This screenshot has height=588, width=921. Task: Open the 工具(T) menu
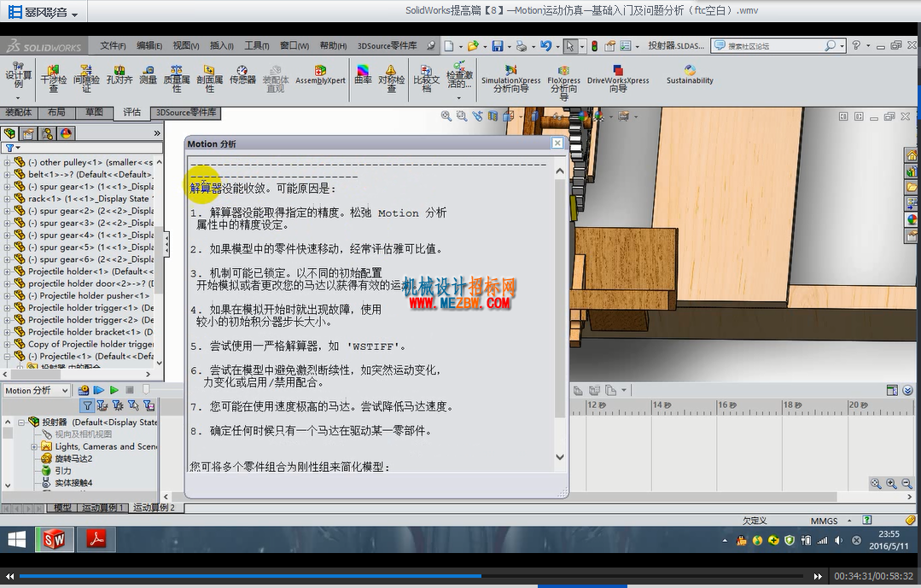click(257, 45)
